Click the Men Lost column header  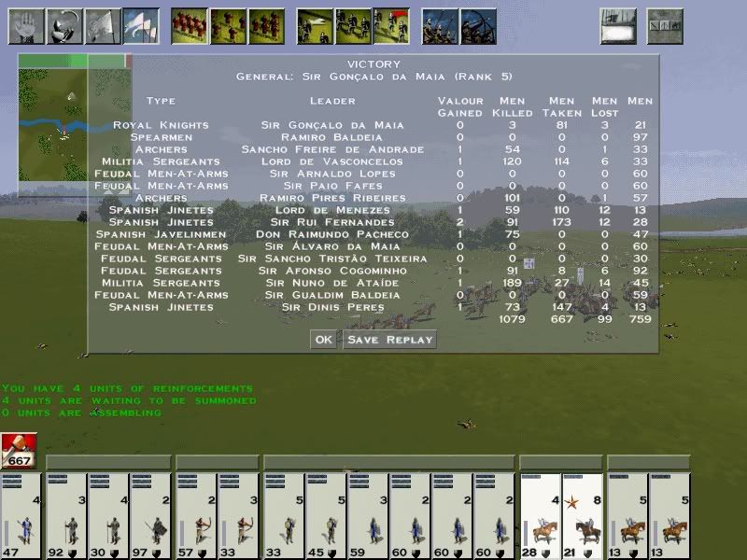[604, 107]
